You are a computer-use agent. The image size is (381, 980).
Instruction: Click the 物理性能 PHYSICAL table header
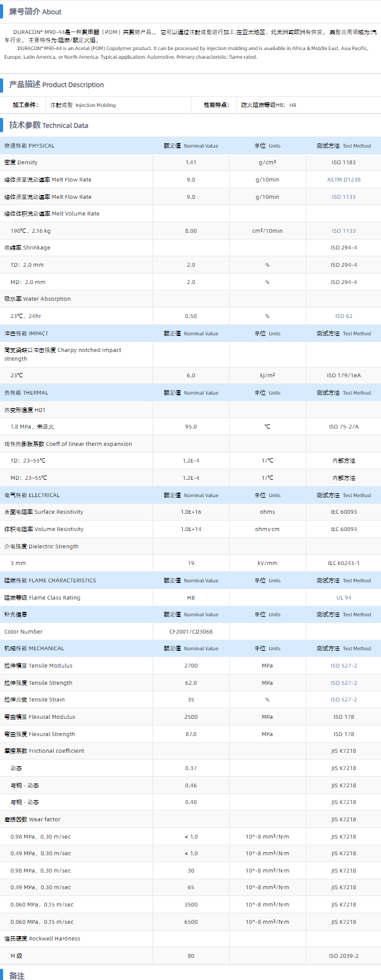30,146
